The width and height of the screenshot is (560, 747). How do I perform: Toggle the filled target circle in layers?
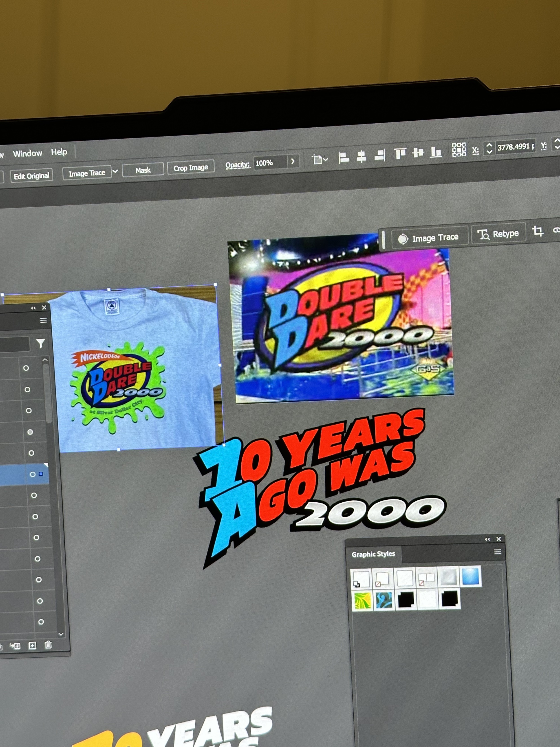pos(30,432)
